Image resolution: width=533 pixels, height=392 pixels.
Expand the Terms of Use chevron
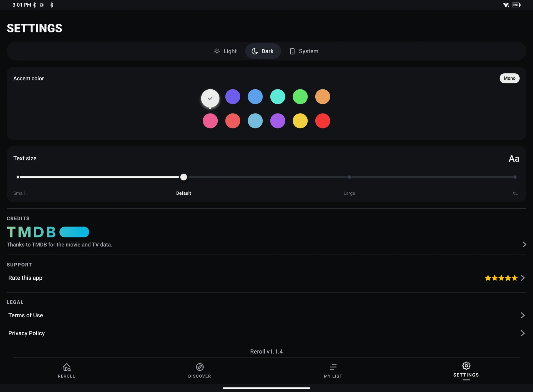[523, 315]
